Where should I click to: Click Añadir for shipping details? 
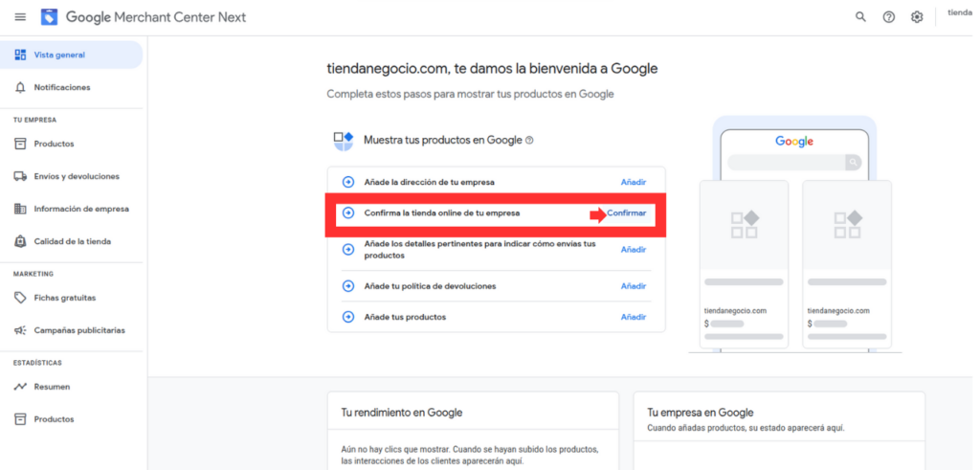[x=634, y=250]
